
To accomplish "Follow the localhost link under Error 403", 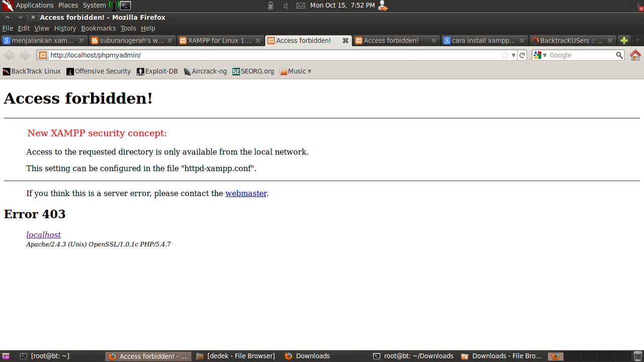I will (x=44, y=235).
